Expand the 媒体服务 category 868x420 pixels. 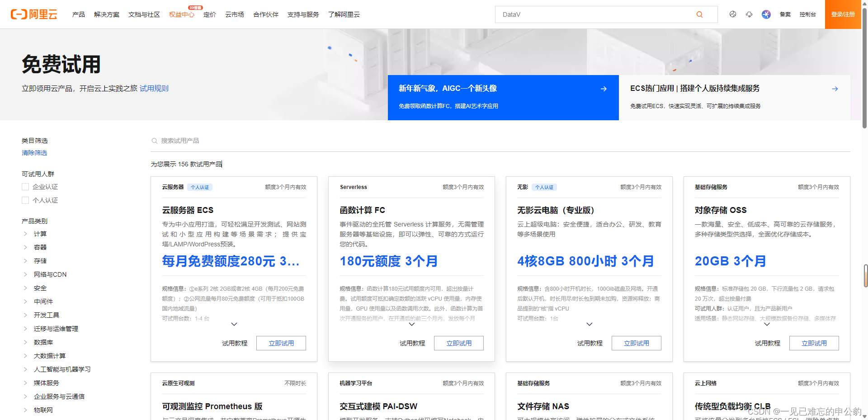25,383
